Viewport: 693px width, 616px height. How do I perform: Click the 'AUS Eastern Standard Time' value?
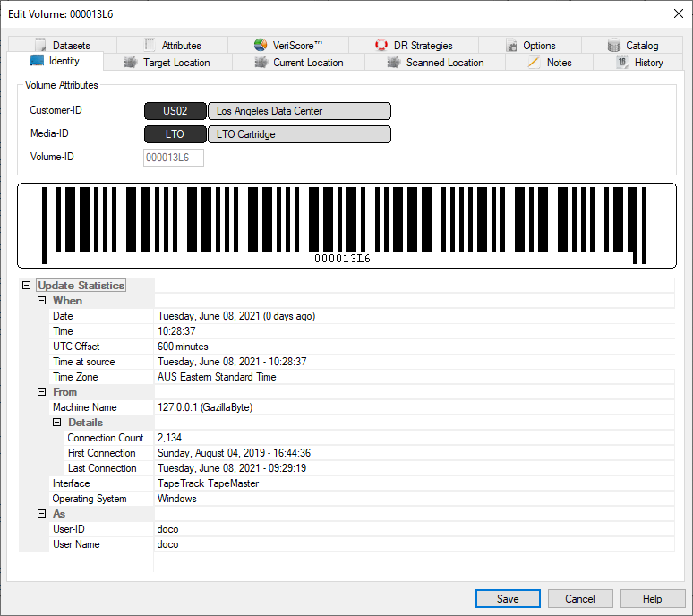pos(217,377)
